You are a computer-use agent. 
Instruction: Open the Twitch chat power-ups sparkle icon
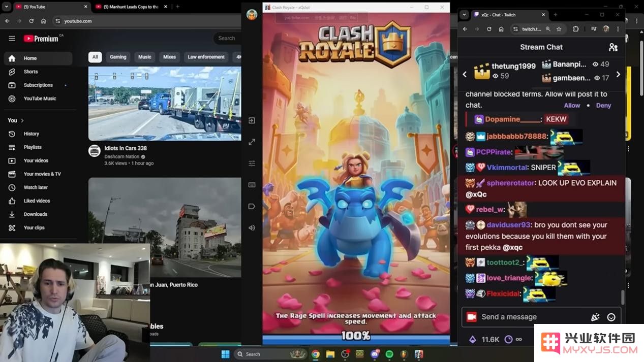(595, 317)
